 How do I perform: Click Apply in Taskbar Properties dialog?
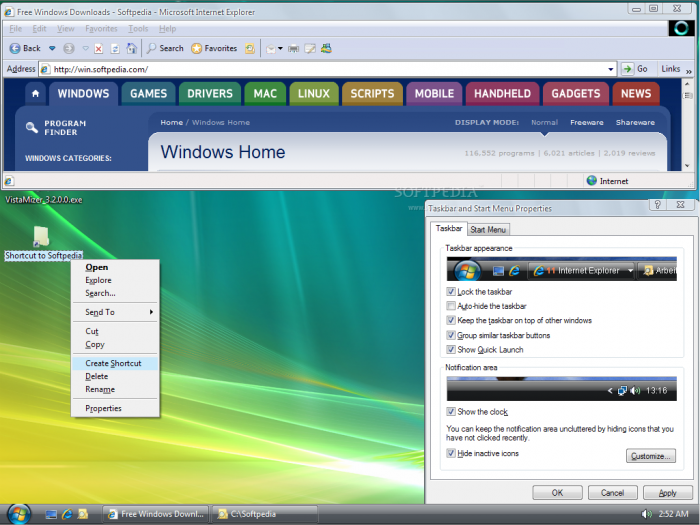pos(667,492)
